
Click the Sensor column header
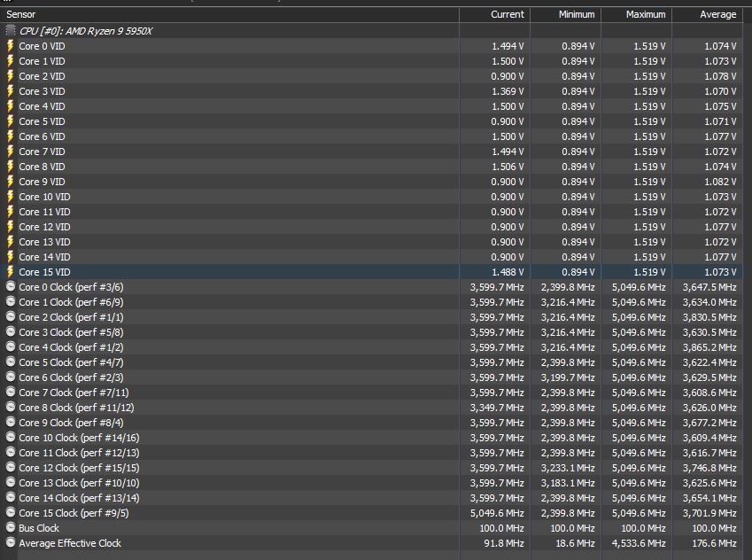(229, 14)
